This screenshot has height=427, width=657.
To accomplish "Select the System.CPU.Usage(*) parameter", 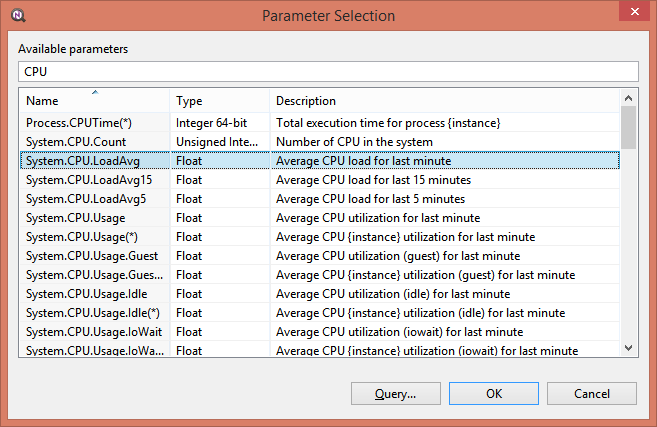I will pyautogui.click(x=319, y=237).
